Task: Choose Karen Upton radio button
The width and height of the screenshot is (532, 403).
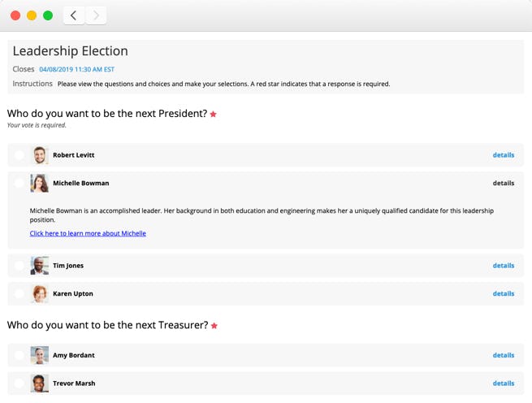Action: pos(19,294)
